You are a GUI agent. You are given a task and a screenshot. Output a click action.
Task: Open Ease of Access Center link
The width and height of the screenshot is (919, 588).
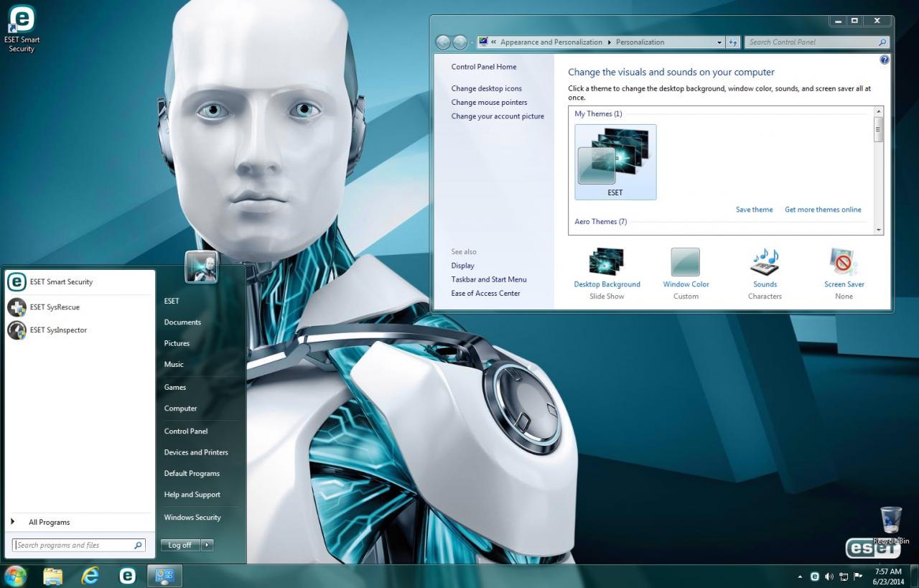coord(485,293)
